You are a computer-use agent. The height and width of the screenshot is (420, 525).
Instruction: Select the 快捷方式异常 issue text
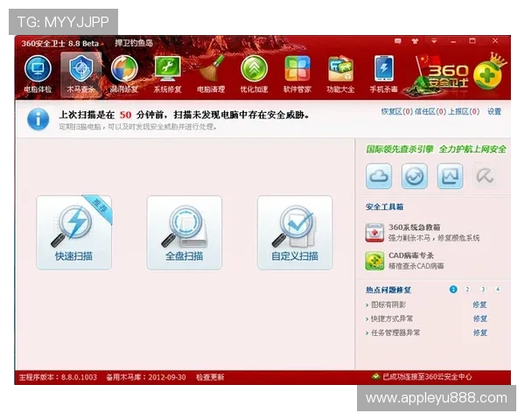392,318
